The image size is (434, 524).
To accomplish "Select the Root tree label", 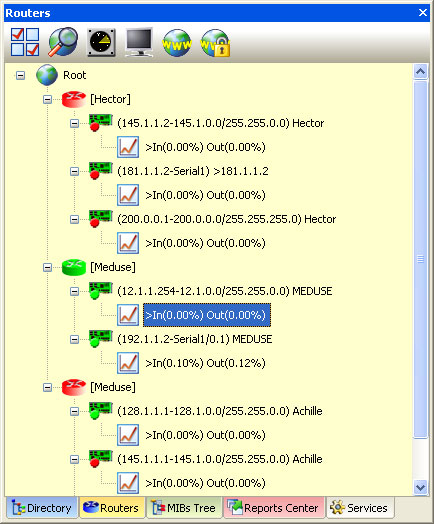I will (75, 75).
